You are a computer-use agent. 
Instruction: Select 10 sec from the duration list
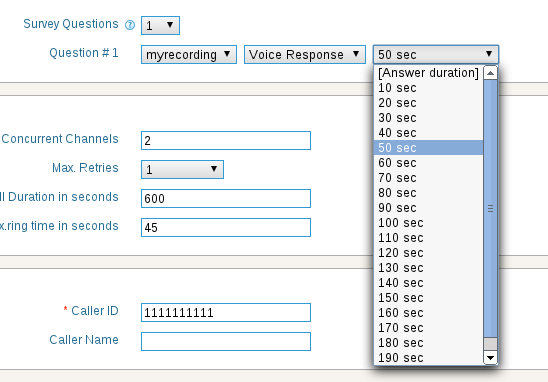pyautogui.click(x=428, y=88)
